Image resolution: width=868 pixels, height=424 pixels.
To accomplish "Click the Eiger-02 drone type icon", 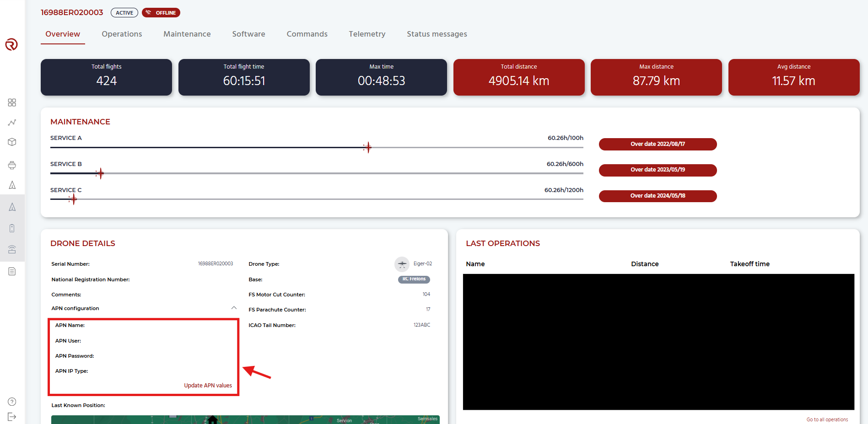I will tap(402, 264).
